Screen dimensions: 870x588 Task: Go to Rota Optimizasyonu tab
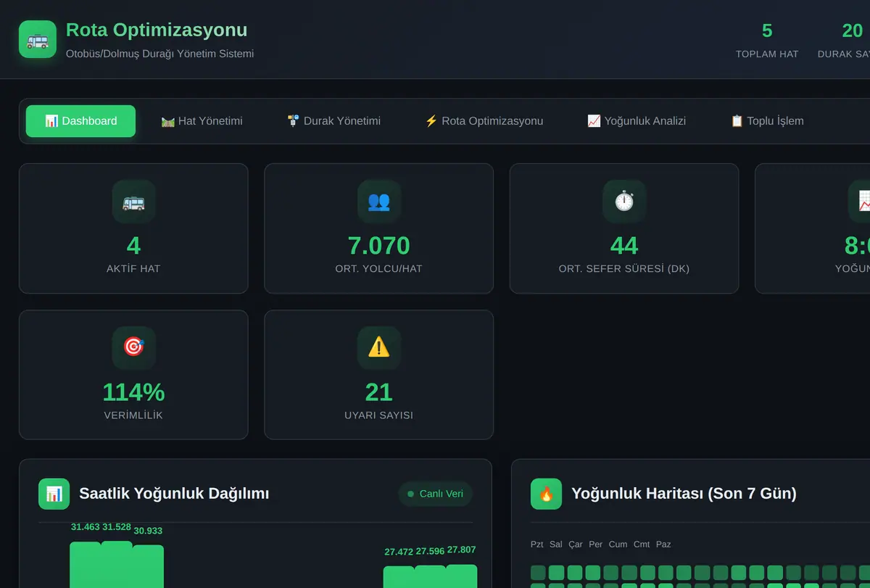(x=484, y=121)
